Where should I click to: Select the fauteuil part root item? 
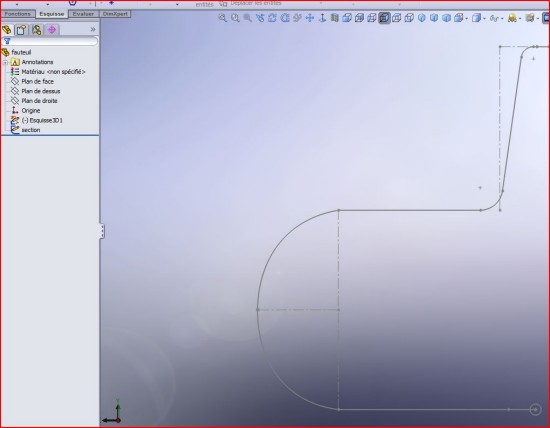click(x=21, y=52)
